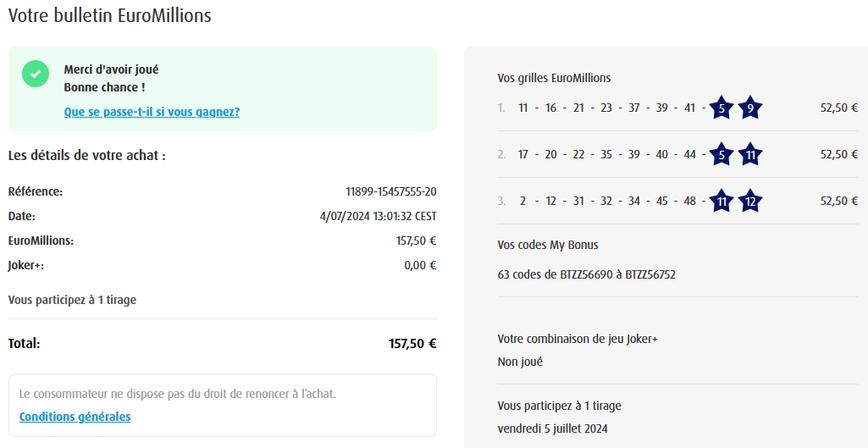Click the purchase date and time value
Image resolution: width=868 pixels, height=448 pixels.
378,217
